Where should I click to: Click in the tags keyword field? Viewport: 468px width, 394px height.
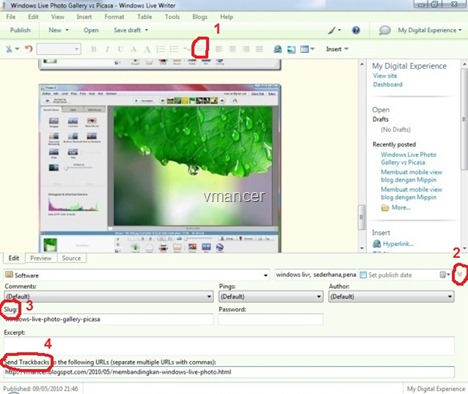pos(316,275)
